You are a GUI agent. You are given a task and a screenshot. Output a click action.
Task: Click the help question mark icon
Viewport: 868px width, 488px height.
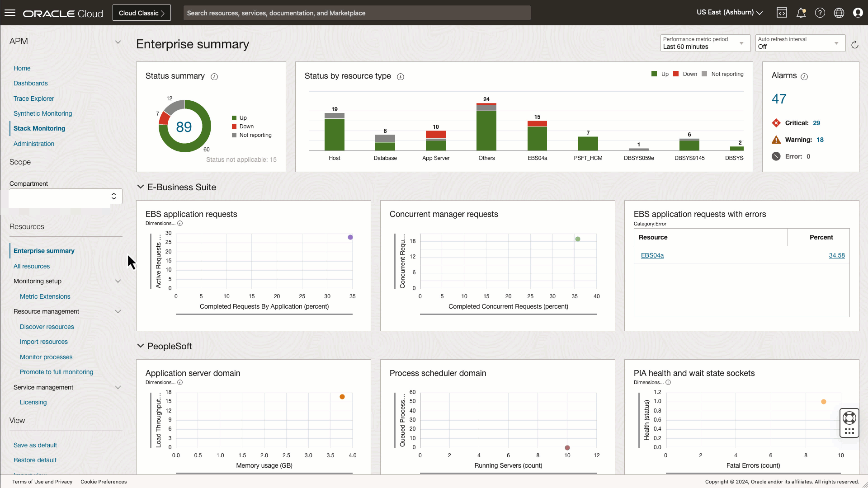click(820, 13)
